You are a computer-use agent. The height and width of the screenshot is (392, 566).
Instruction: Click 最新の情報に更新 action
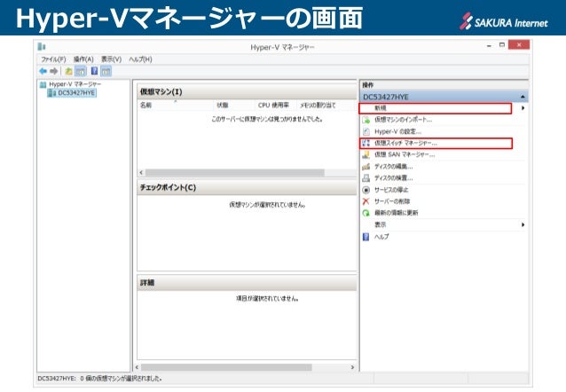pyautogui.click(x=396, y=213)
